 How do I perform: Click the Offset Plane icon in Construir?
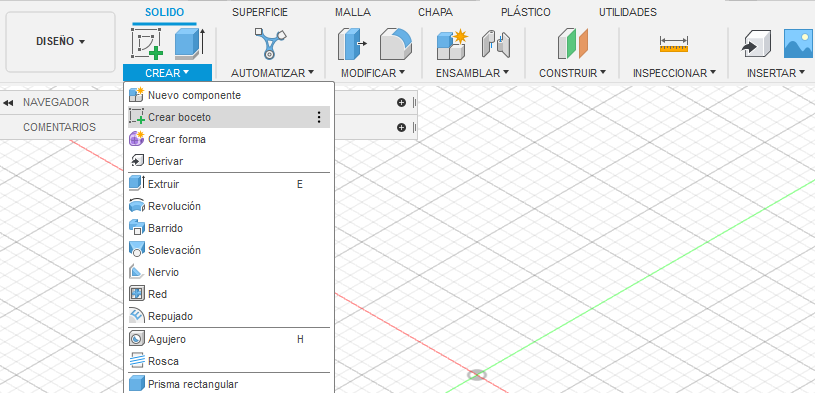pos(572,44)
